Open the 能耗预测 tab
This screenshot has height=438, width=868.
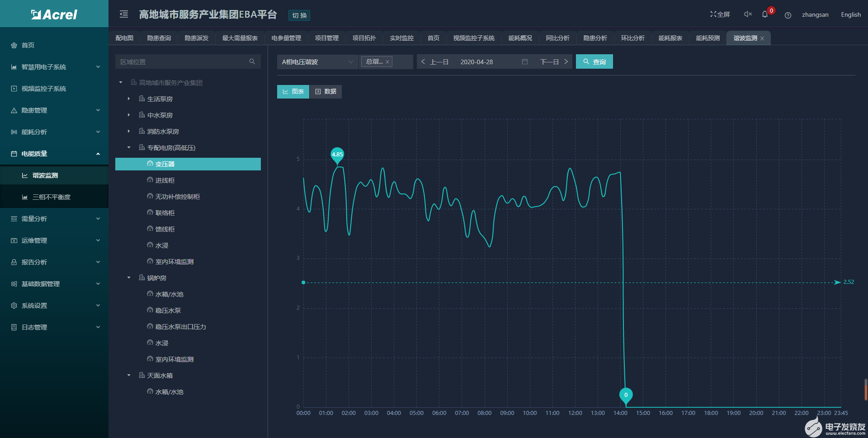point(708,38)
